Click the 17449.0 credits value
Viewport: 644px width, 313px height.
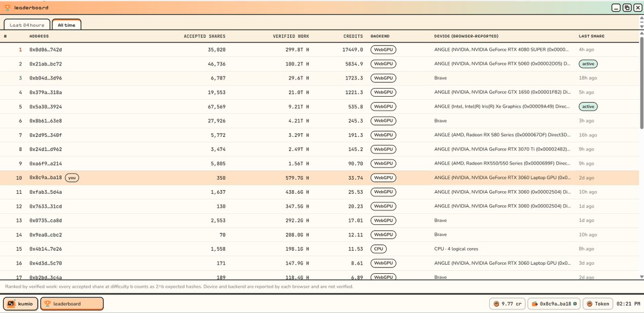pyautogui.click(x=353, y=50)
